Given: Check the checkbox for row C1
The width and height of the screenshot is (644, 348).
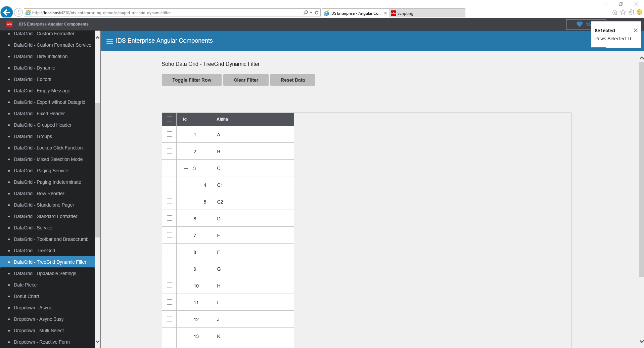Looking at the screenshot, I should (170, 184).
